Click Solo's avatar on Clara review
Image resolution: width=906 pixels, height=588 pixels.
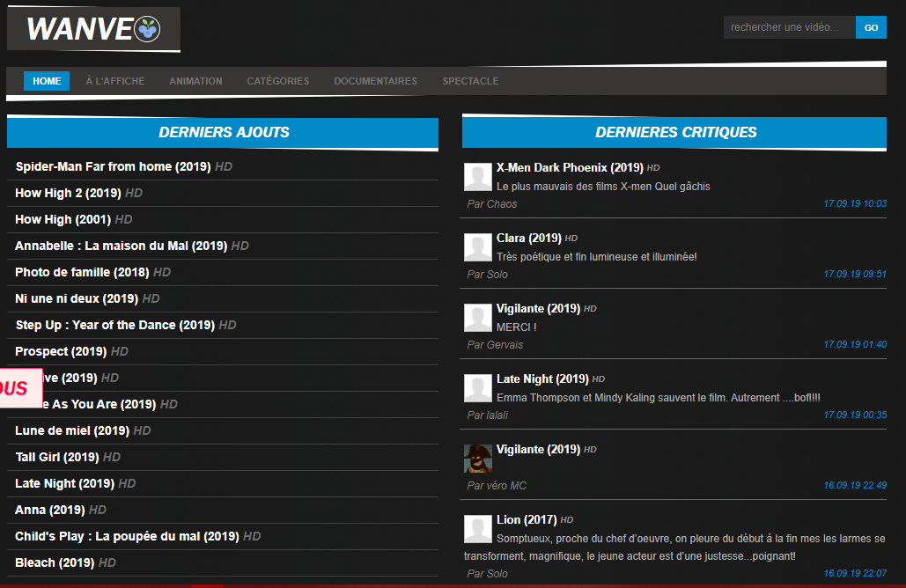pos(478,247)
